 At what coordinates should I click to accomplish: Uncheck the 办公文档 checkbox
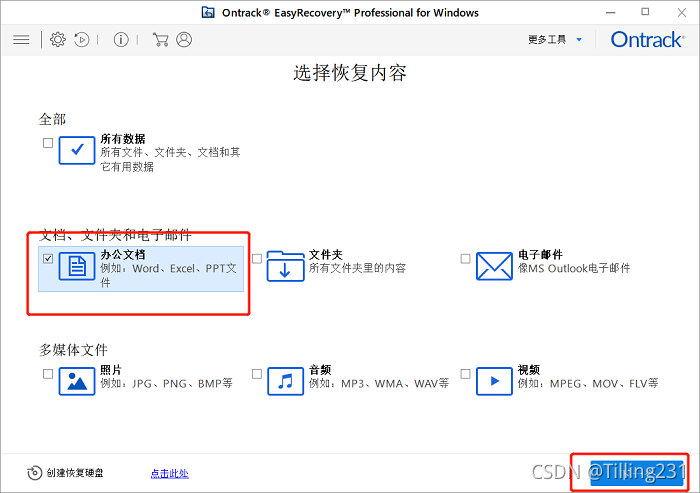[x=48, y=259]
